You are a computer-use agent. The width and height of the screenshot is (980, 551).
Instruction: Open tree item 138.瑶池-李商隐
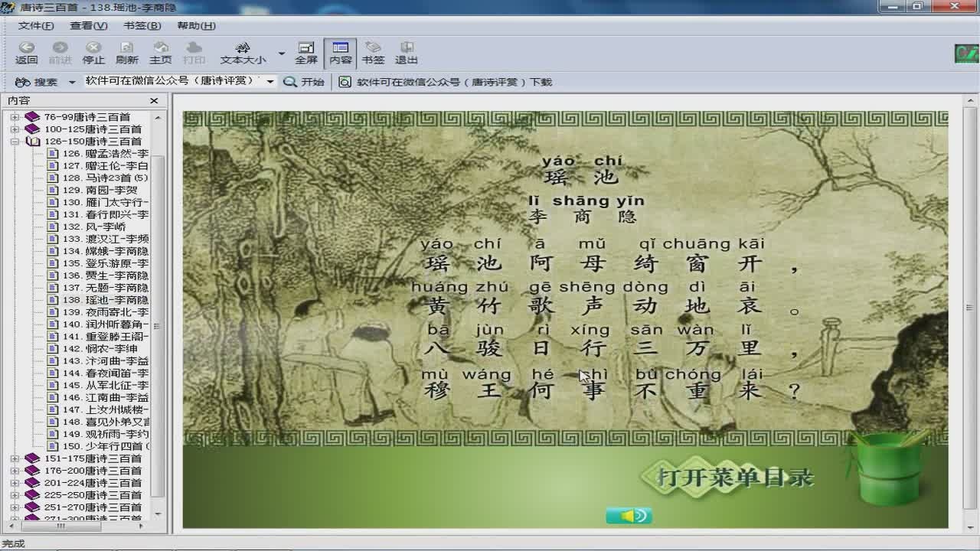[x=106, y=300]
